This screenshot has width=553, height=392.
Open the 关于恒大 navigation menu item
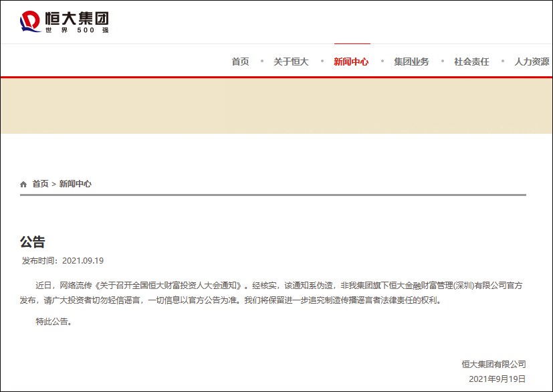point(293,61)
